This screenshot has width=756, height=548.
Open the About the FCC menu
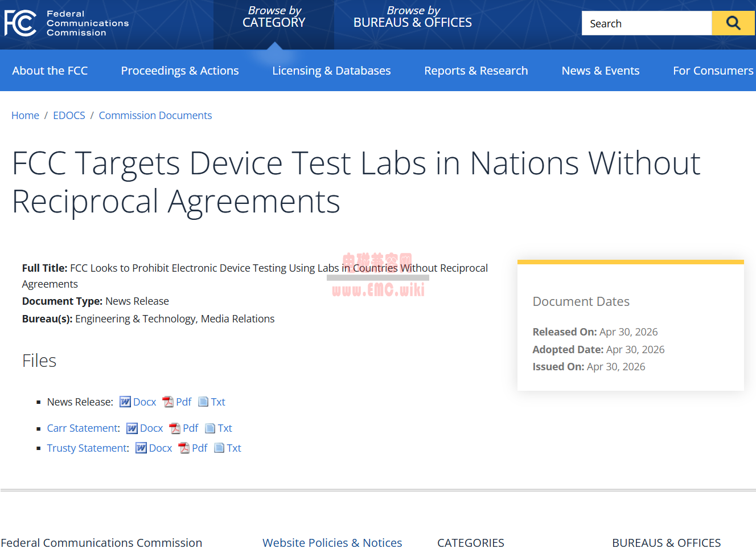[50, 71]
